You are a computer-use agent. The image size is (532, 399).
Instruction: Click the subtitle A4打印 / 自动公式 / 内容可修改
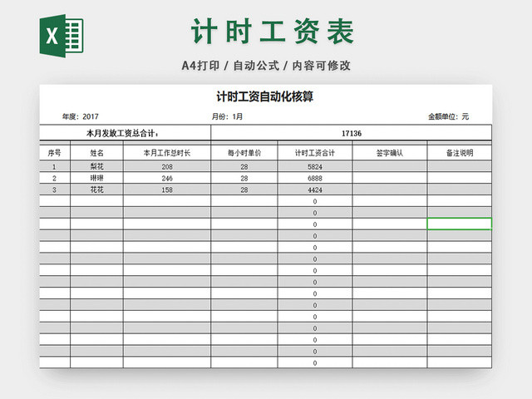[x=266, y=66]
